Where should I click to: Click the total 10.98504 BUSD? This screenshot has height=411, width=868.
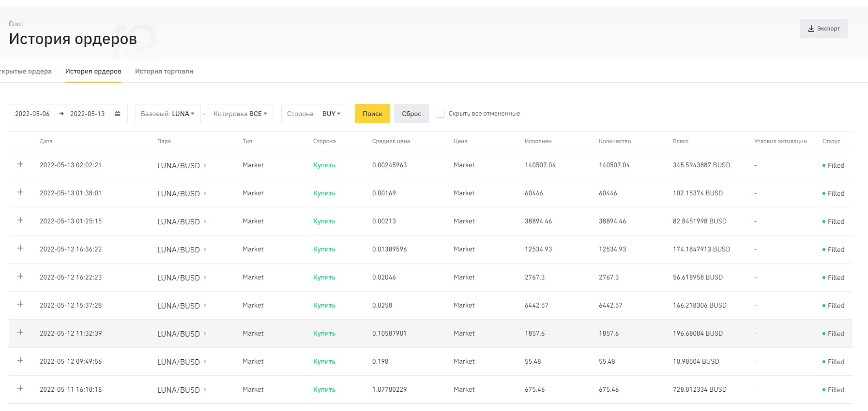(x=696, y=361)
